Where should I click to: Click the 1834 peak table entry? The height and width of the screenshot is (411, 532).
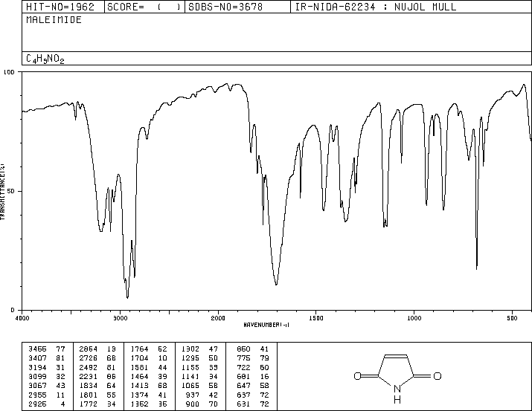(97, 386)
